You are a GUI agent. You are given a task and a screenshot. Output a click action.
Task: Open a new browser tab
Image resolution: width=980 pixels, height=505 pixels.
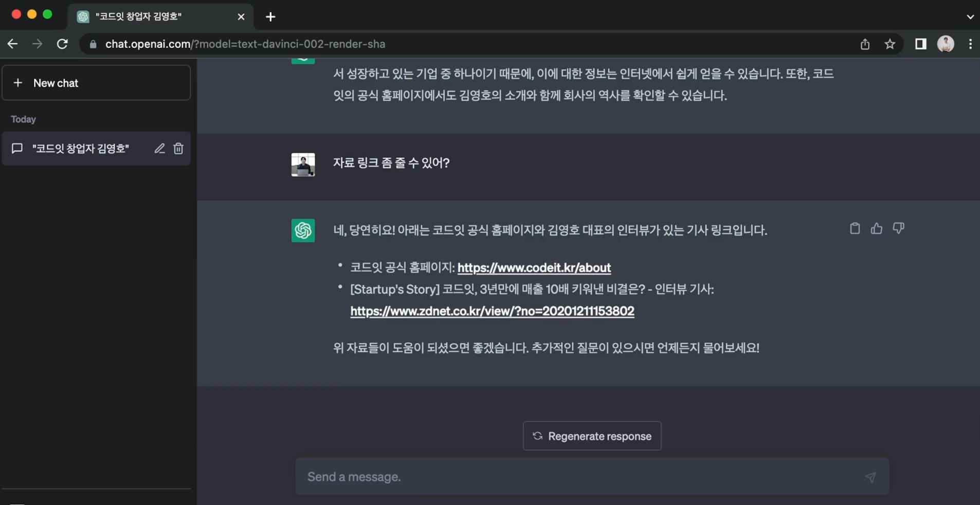[x=270, y=17]
